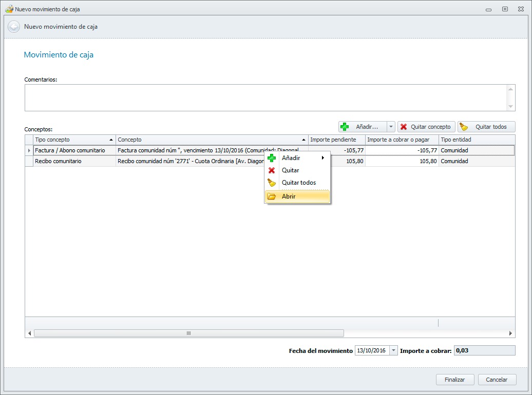Click Comentarios scroll up arrow
Screen dimensions: 532x395
coord(510,89)
